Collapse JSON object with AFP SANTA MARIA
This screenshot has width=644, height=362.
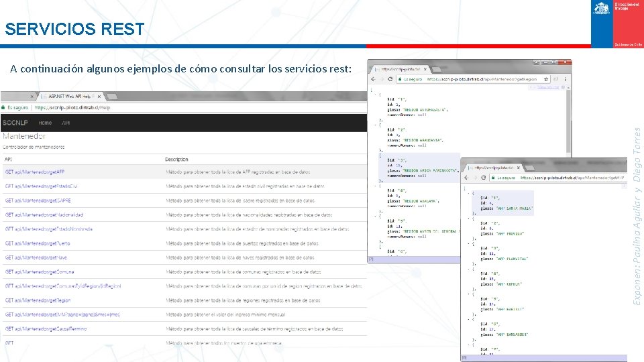point(468,193)
